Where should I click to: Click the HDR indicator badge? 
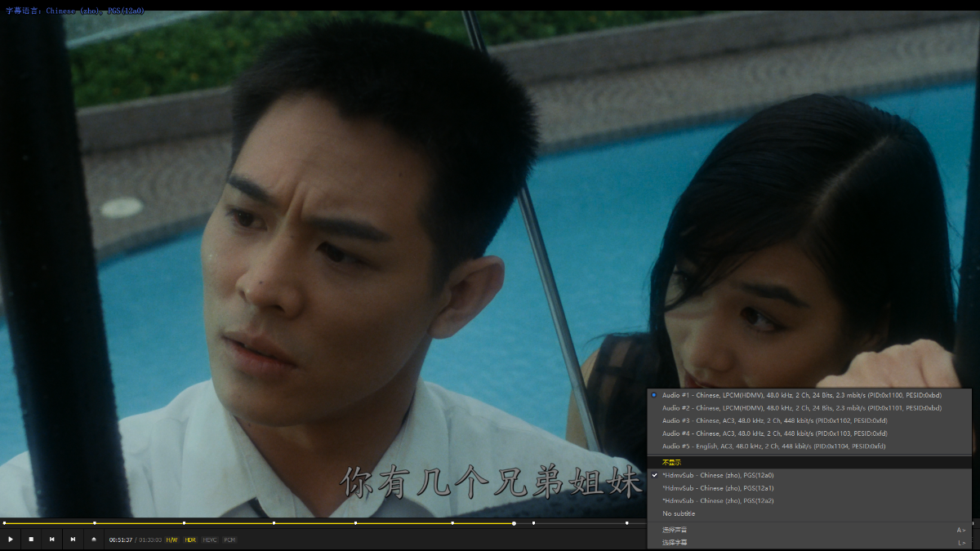click(x=190, y=540)
